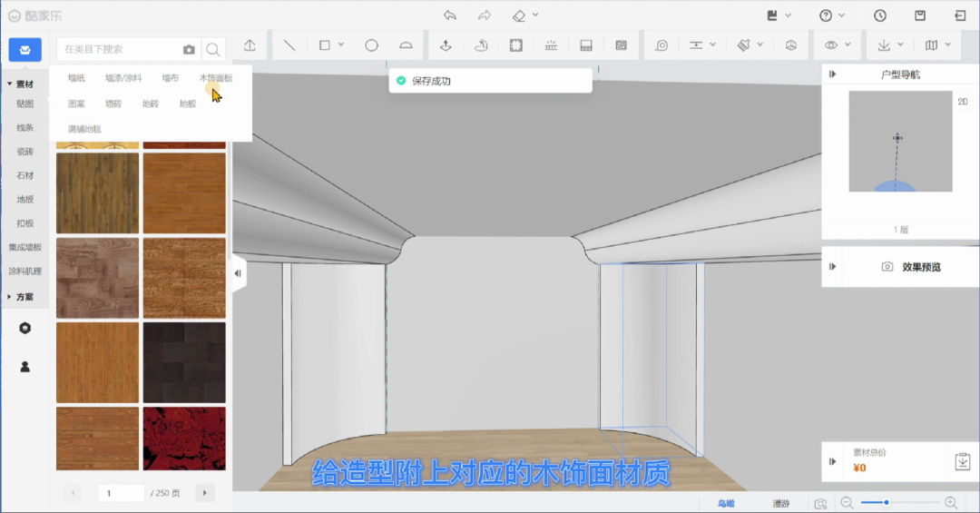Open 效果预览 render preview
Viewport: 980px width, 513px height.
tap(911, 267)
